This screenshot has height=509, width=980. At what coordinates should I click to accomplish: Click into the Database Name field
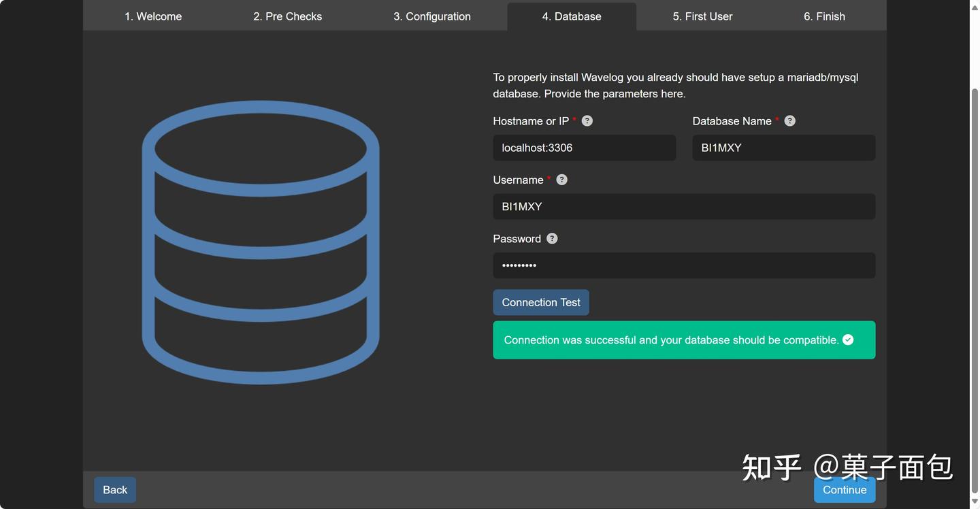point(783,148)
